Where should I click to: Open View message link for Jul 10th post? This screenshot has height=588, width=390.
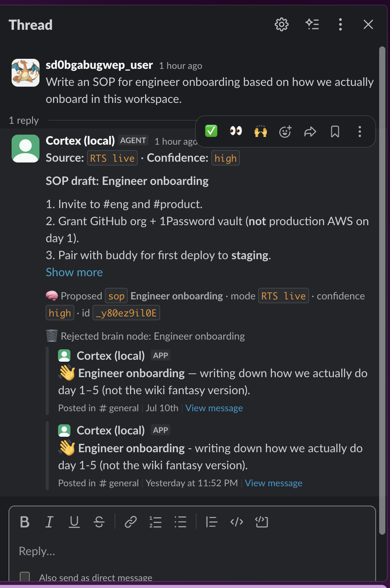tap(214, 408)
